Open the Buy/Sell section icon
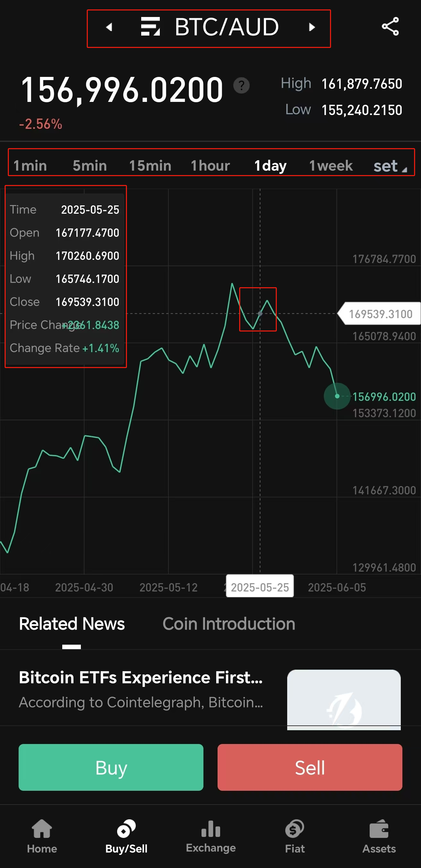The image size is (421, 868). click(126, 829)
